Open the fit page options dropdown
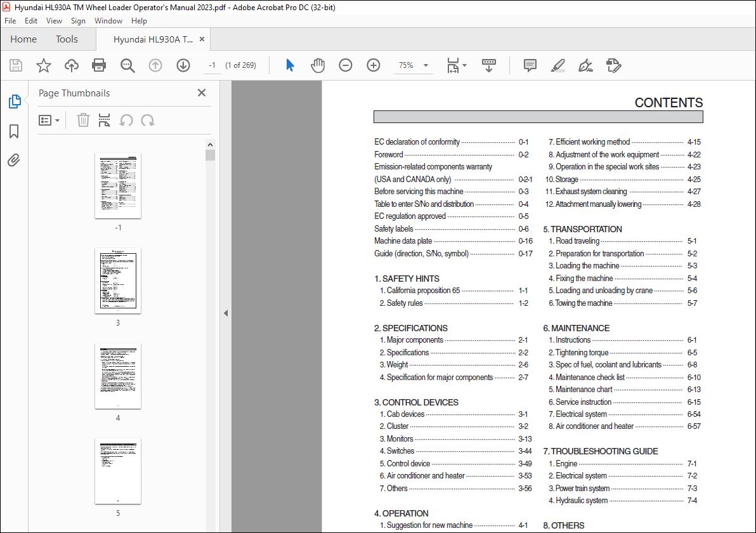 click(464, 65)
